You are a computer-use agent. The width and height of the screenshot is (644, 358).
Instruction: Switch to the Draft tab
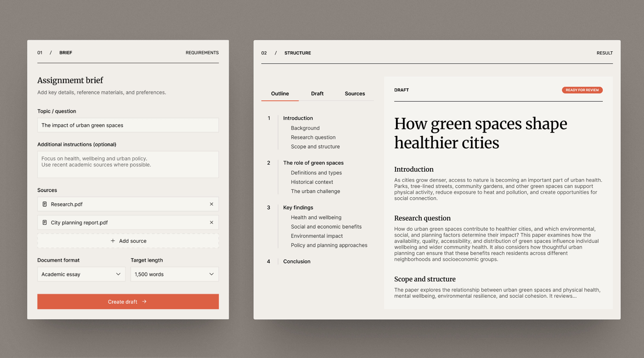click(317, 94)
